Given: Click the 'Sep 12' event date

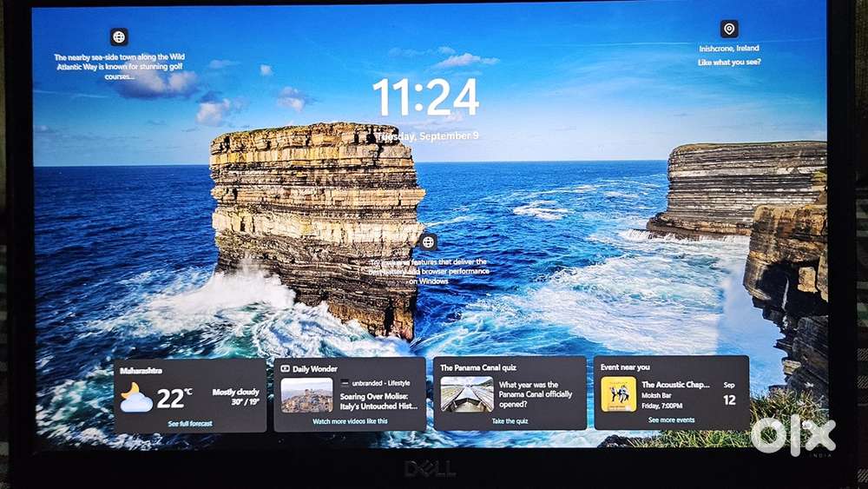Looking at the screenshot, I should tap(730, 394).
